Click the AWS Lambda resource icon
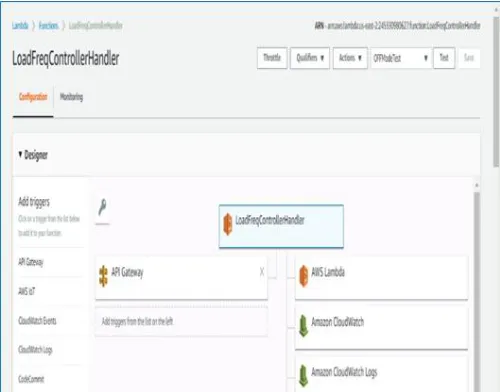Viewport: 500px width, 392px height. pyautogui.click(x=303, y=276)
